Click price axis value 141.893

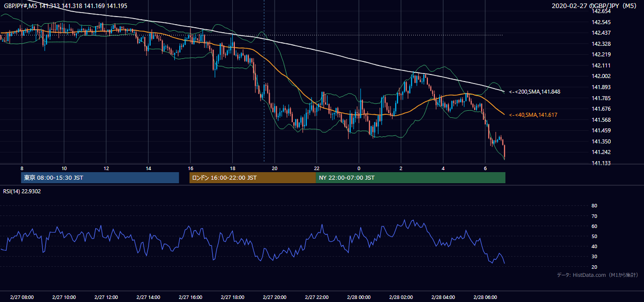point(601,87)
